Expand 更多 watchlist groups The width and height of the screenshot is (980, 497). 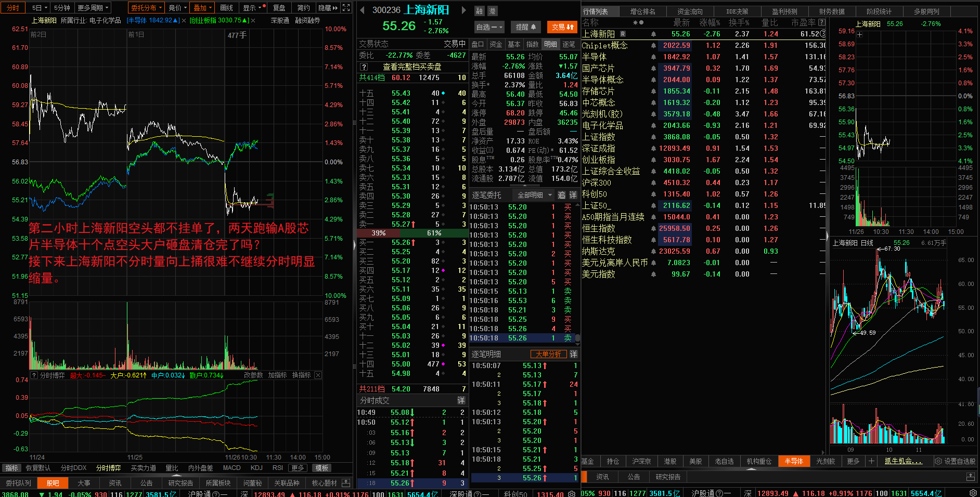pyautogui.click(x=853, y=461)
